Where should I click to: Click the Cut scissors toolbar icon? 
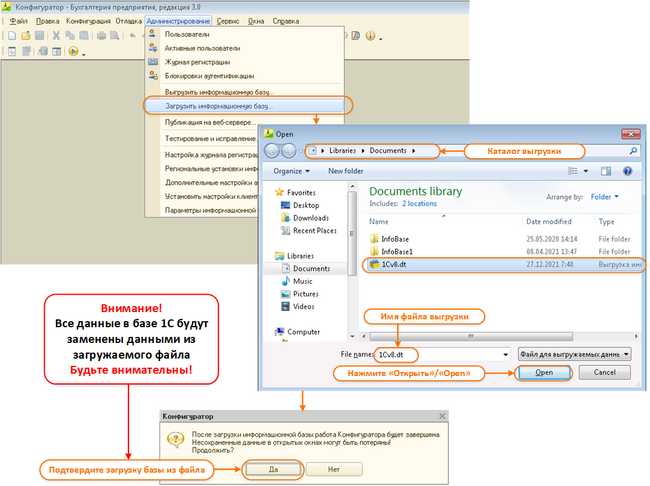56,36
